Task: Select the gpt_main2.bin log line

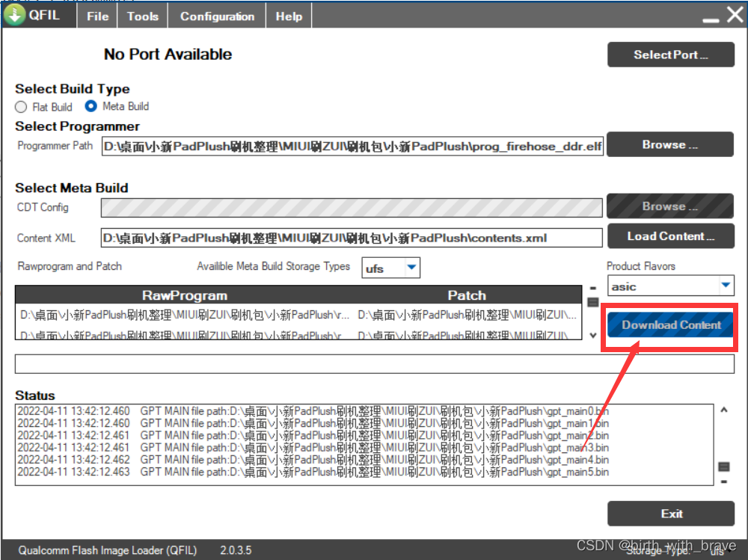Action: pos(313,435)
